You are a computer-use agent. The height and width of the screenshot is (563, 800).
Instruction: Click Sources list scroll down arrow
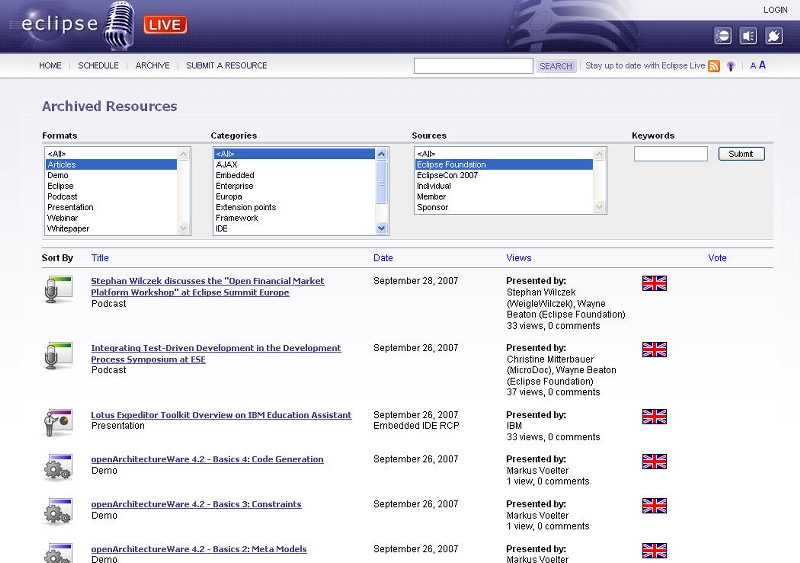pyautogui.click(x=599, y=207)
